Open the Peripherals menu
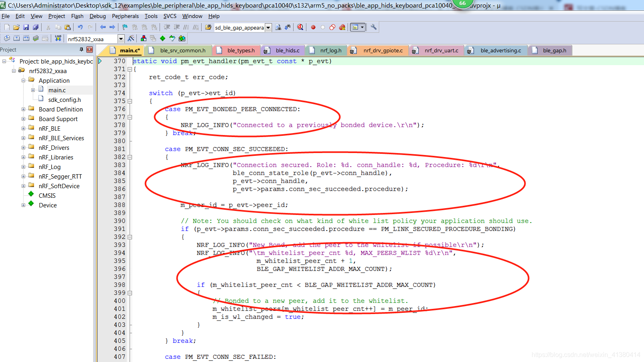The image size is (644, 362). pos(125,16)
